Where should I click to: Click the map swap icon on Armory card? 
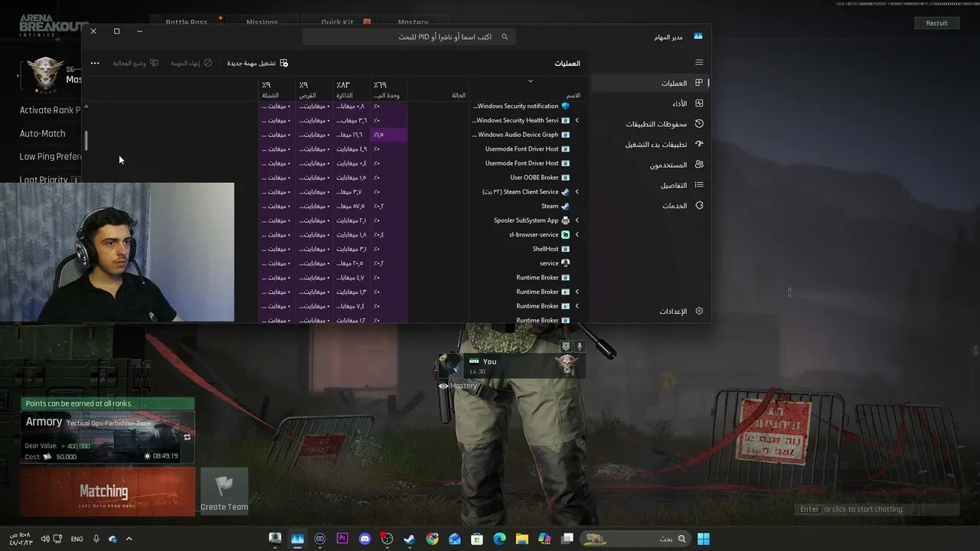187,437
